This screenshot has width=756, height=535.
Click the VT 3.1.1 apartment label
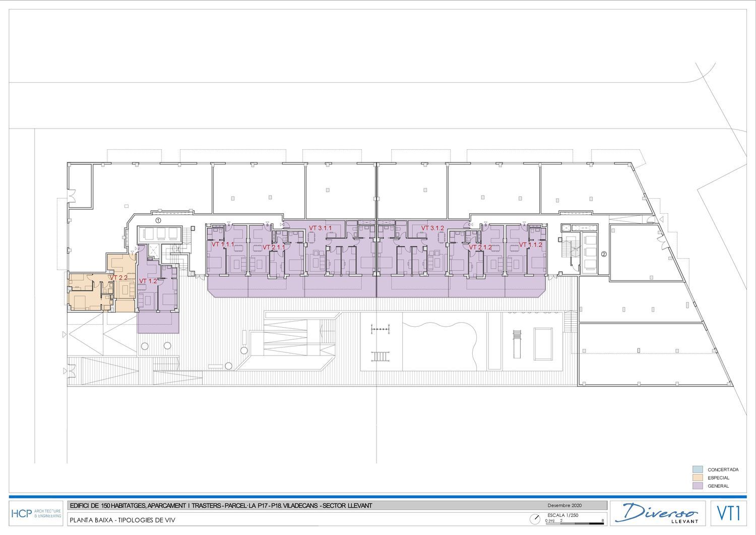click(320, 228)
